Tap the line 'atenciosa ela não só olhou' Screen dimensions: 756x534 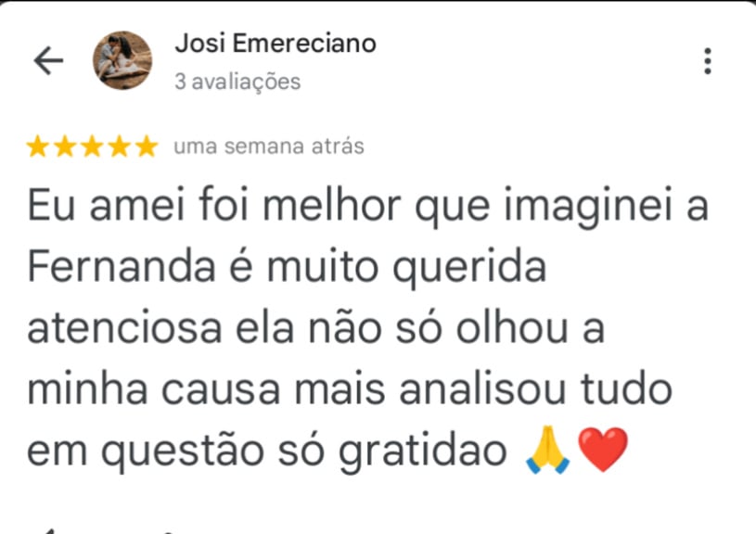297,328
